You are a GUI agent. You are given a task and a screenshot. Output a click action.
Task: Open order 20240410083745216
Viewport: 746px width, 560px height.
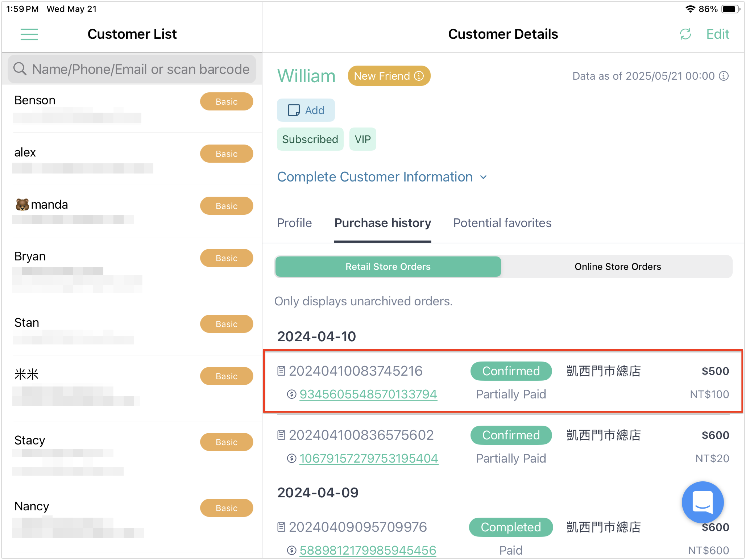pos(355,371)
